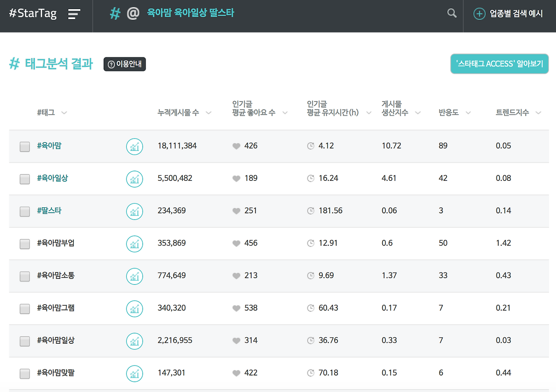
Task: Open trend chart icon for #딸스타
Action: tap(135, 211)
